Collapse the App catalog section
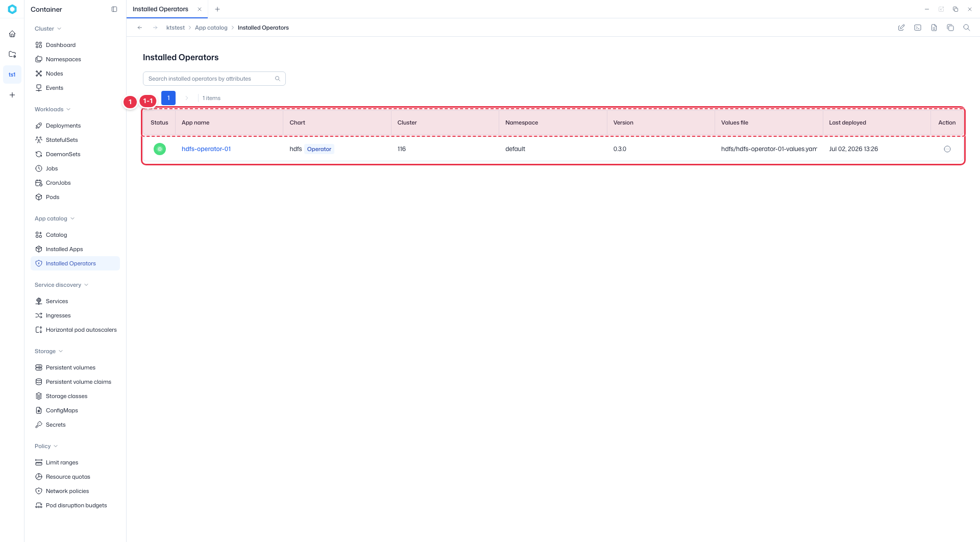 (55, 218)
